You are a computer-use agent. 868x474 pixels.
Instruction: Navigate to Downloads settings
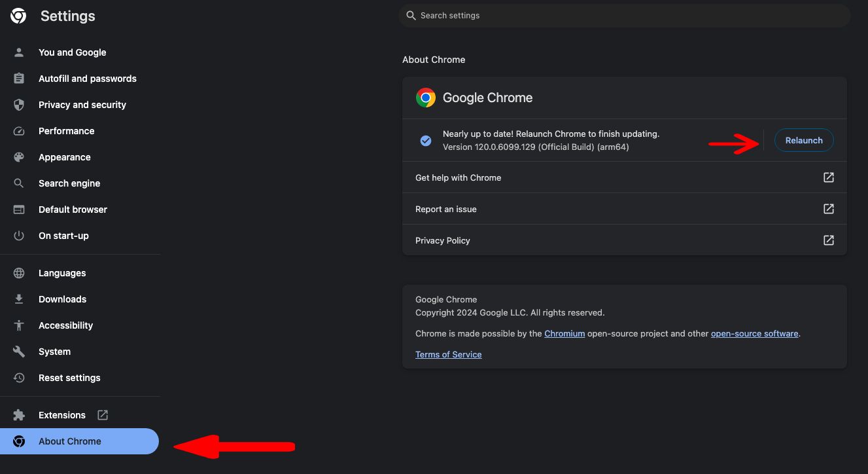pos(62,299)
